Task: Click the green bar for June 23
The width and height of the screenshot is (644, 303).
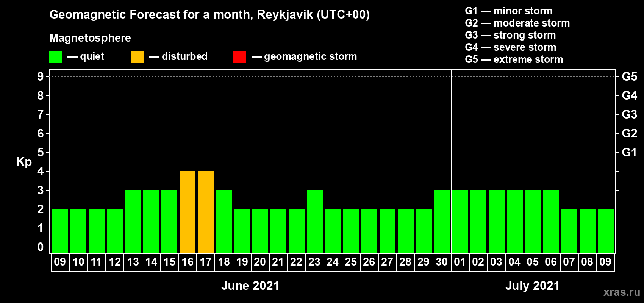Action: [315, 221]
